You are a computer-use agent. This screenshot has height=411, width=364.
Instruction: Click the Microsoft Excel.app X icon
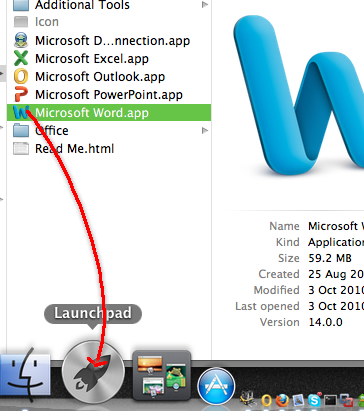click(21, 58)
